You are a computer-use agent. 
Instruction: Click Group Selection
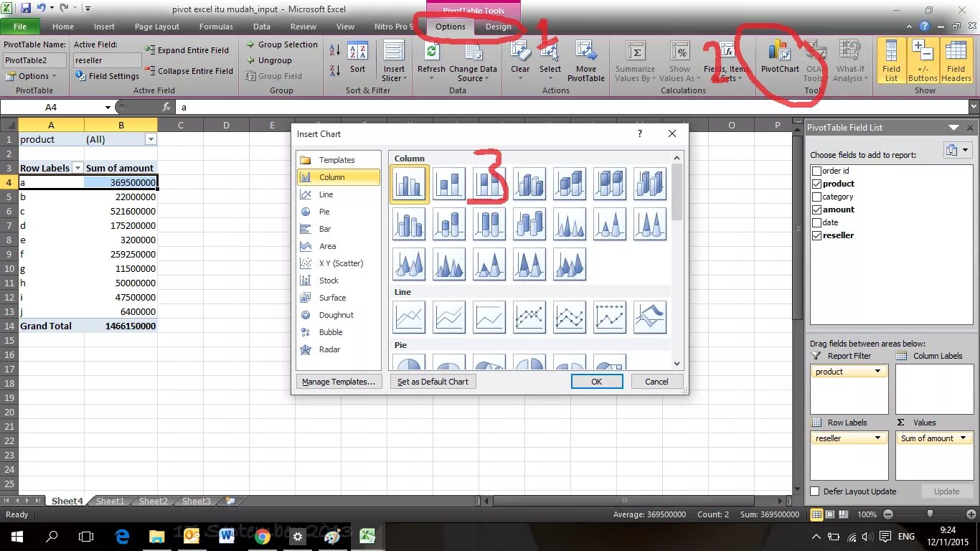[x=282, y=44]
